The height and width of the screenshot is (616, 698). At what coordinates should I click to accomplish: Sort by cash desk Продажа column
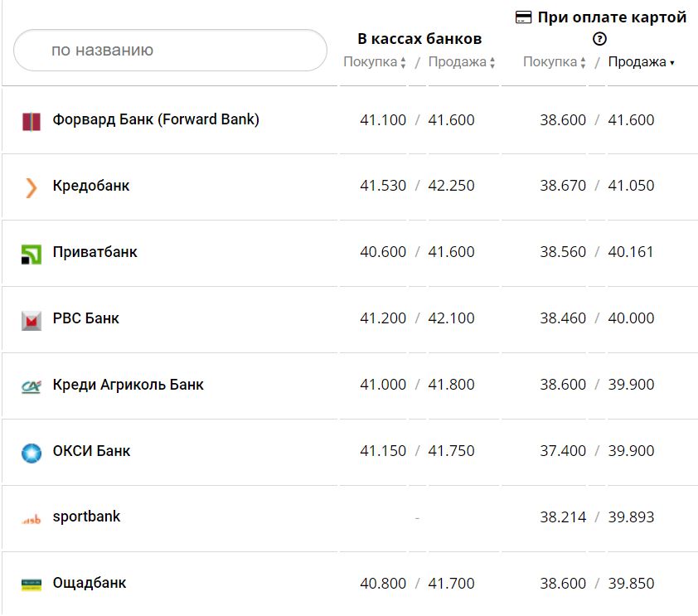click(462, 62)
